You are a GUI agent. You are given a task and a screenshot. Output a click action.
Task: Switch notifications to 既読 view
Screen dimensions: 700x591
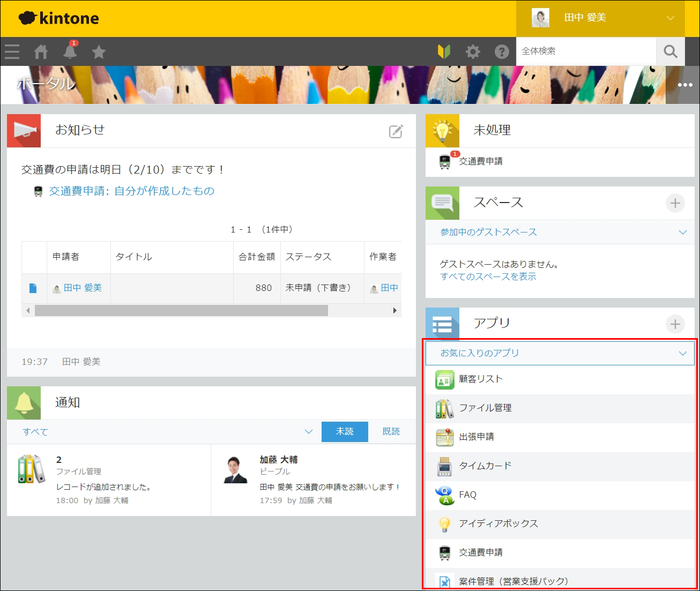tap(391, 431)
